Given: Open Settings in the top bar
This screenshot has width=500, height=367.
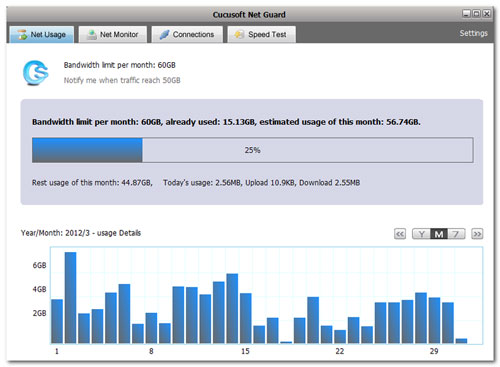Looking at the screenshot, I should 473,33.
